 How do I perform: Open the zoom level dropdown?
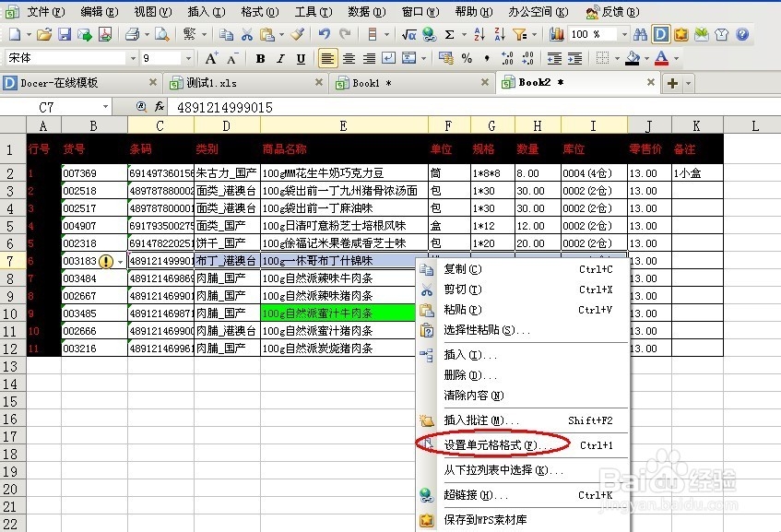pos(626,33)
